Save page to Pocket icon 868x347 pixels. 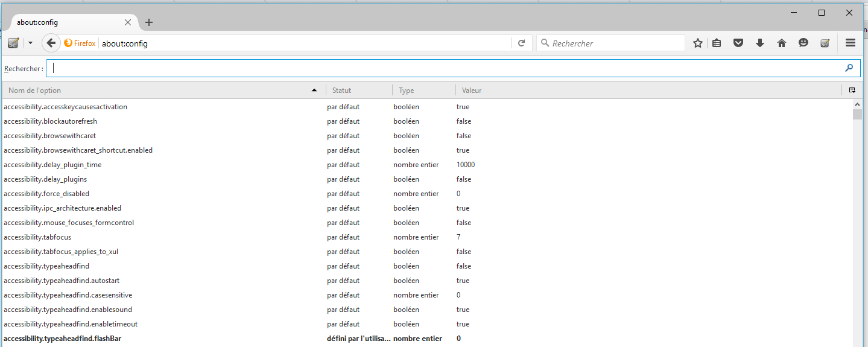(x=738, y=43)
